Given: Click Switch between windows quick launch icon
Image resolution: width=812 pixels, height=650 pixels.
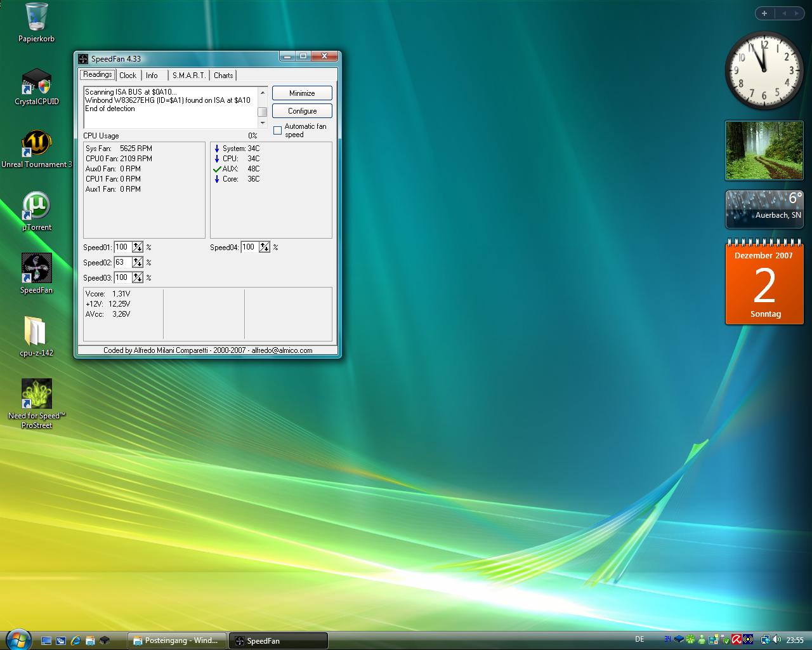Looking at the screenshot, I should (x=61, y=640).
